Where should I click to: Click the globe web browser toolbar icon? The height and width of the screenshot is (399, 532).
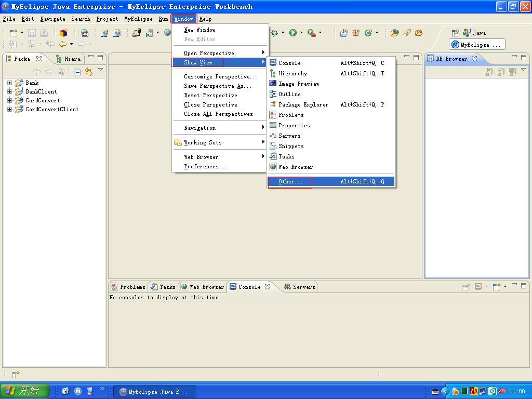pos(167,33)
